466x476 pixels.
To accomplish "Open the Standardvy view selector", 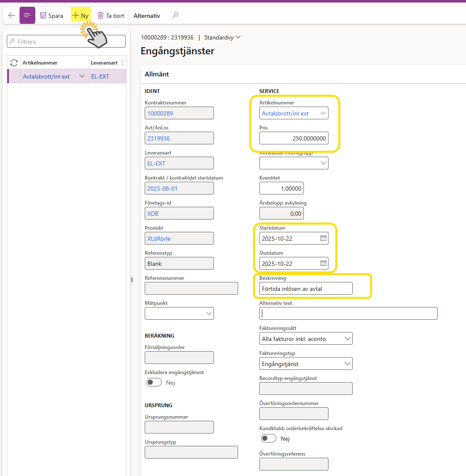I will point(222,37).
